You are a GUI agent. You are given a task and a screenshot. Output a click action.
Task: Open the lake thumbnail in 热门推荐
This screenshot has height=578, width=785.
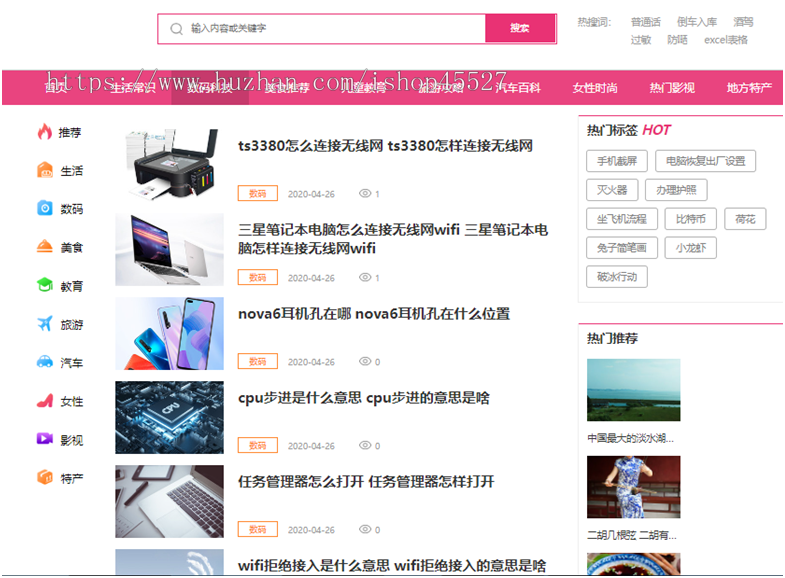(x=634, y=390)
